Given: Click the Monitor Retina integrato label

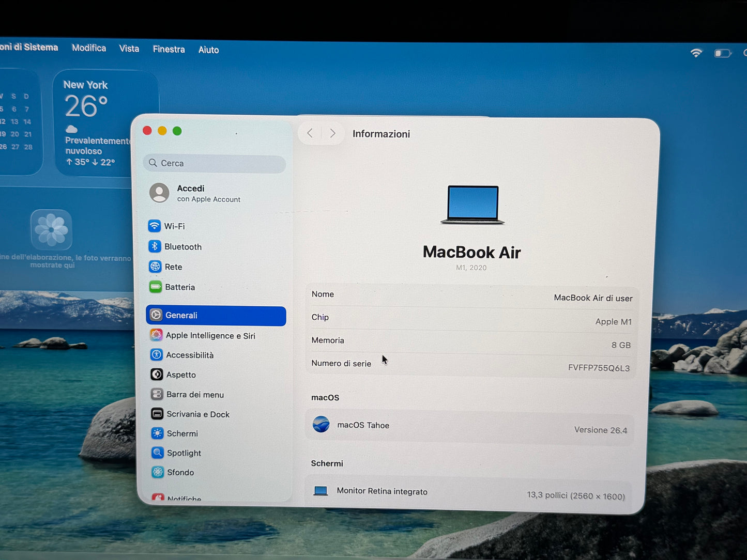Looking at the screenshot, I should [382, 491].
